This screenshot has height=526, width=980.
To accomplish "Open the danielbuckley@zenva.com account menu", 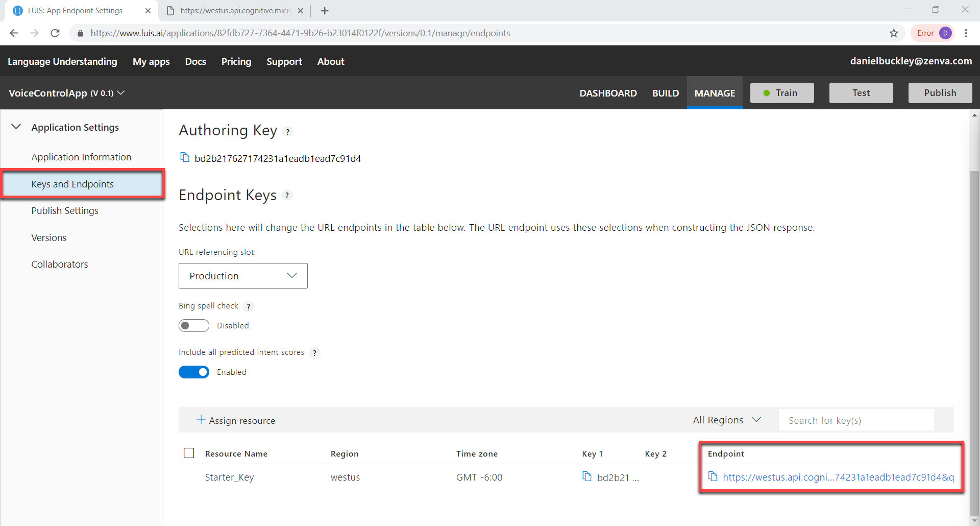I will tap(911, 61).
